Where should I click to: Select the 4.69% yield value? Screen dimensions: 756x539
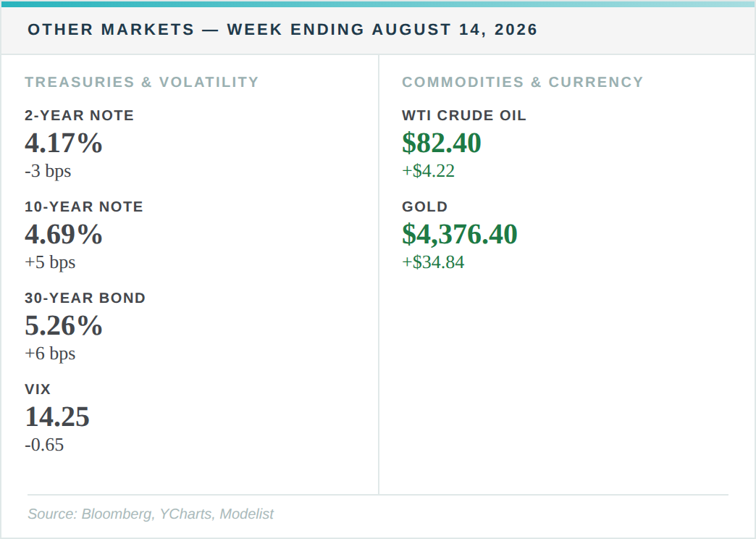click(x=64, y=235)
